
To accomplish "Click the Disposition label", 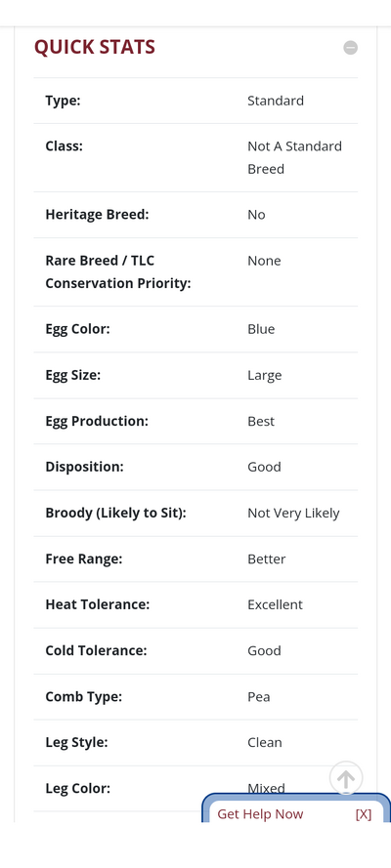I will pos(84,467).
